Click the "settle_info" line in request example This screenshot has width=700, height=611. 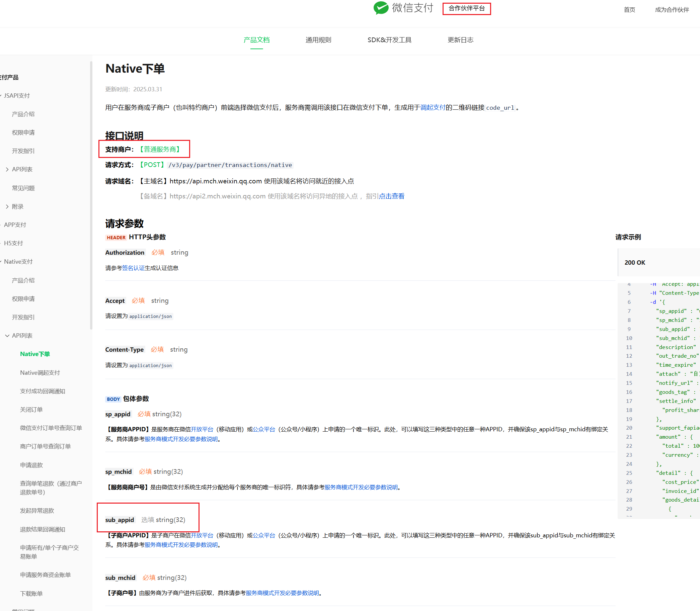676,401
